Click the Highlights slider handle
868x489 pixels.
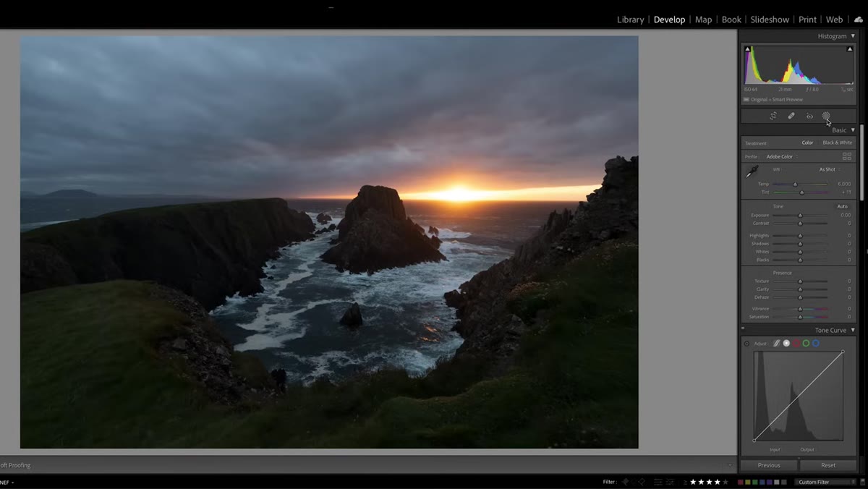point(800,236)
